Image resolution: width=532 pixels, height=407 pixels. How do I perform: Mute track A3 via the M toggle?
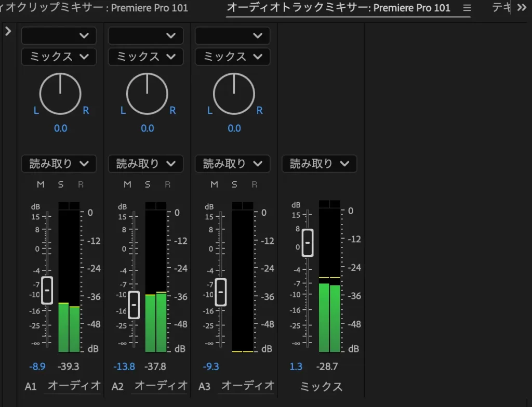click(214, 184)
